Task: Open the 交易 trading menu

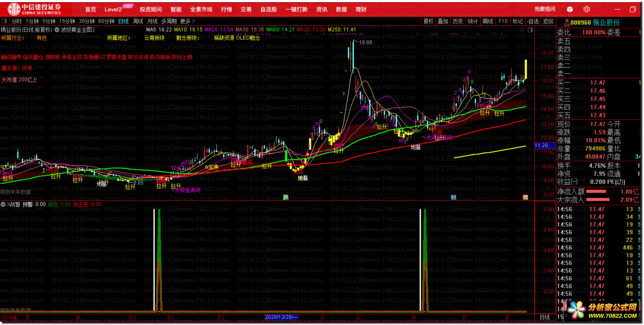Action: (x=246, y=9)
